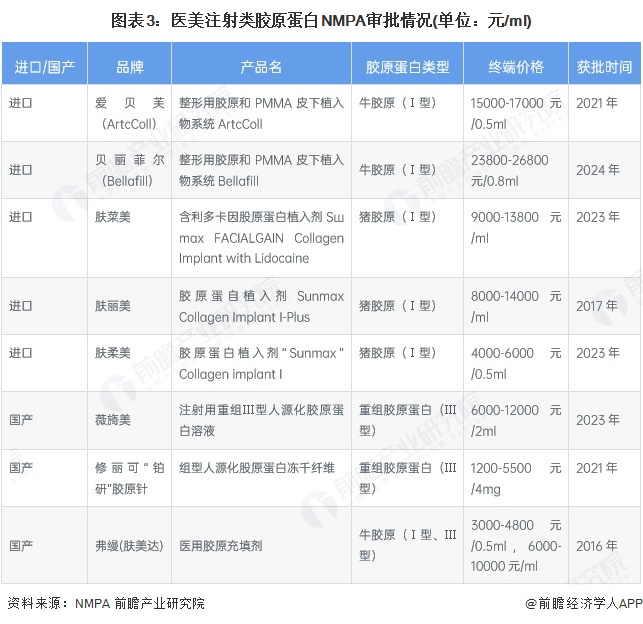Image resolution: width=643 pixels, height=624 pixels.
Task: Click product name 'Sunmax Collagen Implant I-Plus'
Action: click(261, 306)
